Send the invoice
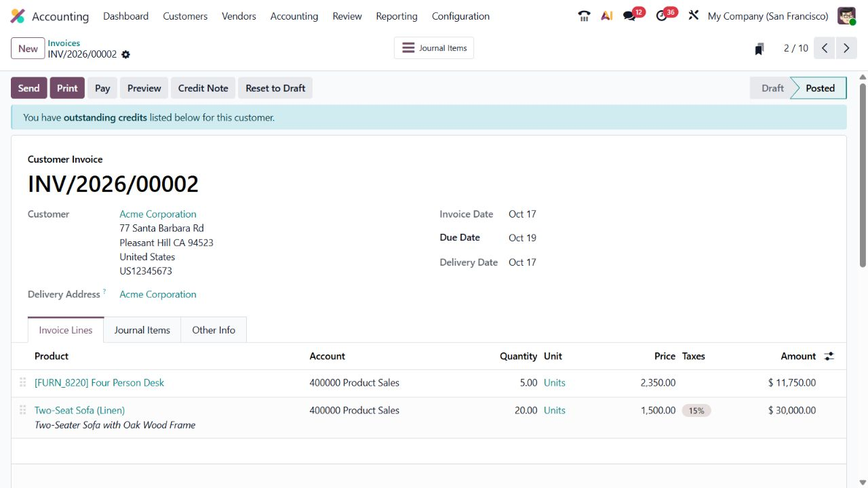The height and width of the screenshot is (488, 868). 28,88
